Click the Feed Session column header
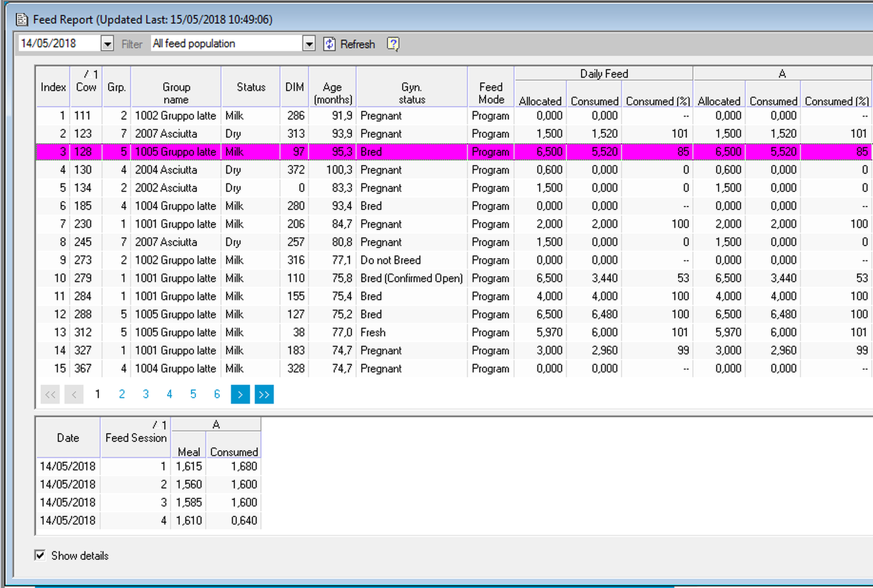Image resolution: width=873 pixels, height=588 pixels. (135, 438)
